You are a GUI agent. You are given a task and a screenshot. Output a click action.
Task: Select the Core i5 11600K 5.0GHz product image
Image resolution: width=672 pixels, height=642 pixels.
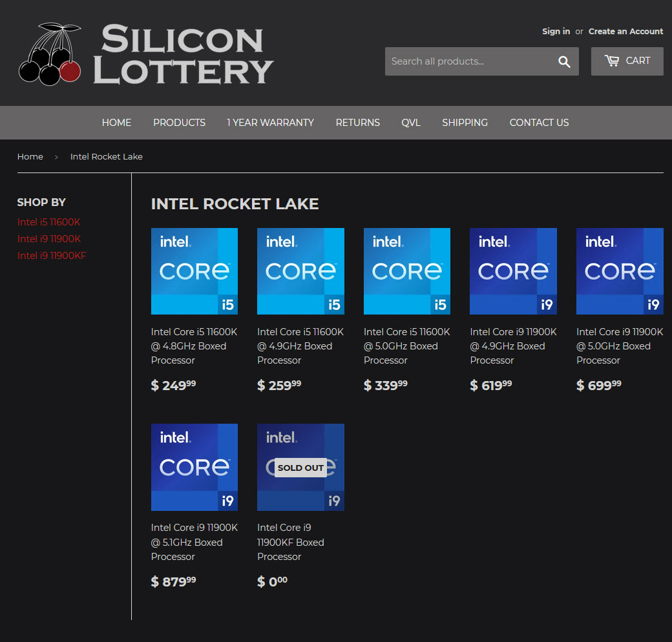click(x=406, y=271)
